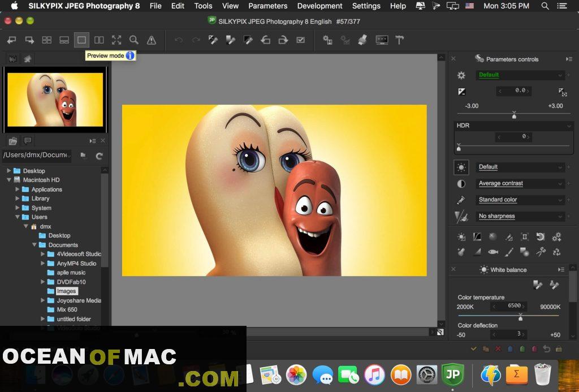Open the Parameters controls panel menu
The height and width of the screenshot is (392, 579).
coord(569,59)
